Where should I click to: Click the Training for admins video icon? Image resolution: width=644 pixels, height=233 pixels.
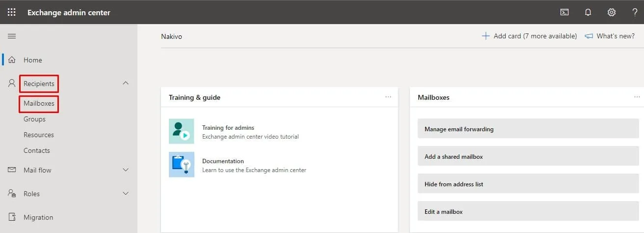coord(181,131)
